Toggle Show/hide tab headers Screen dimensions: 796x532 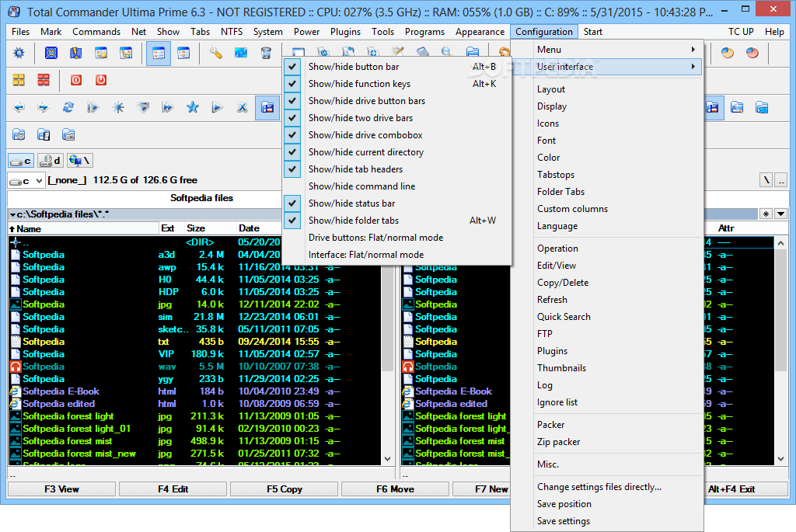[397, 169]
